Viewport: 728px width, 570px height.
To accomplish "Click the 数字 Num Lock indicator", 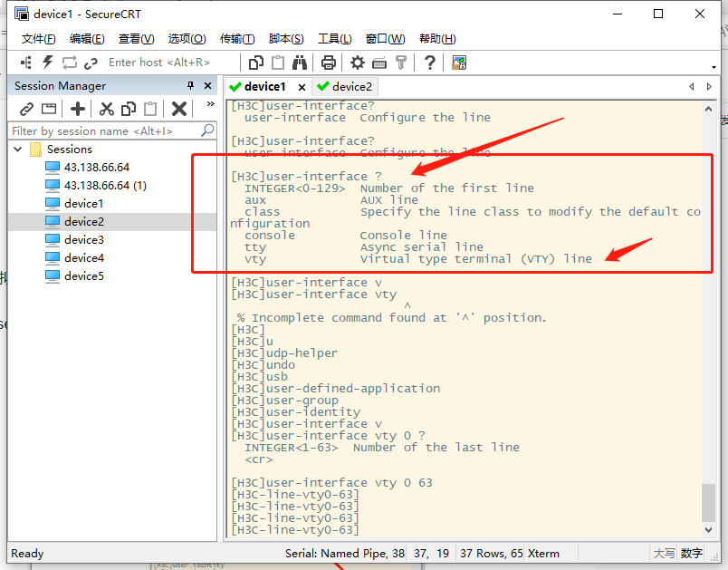I will click(691, 554).
